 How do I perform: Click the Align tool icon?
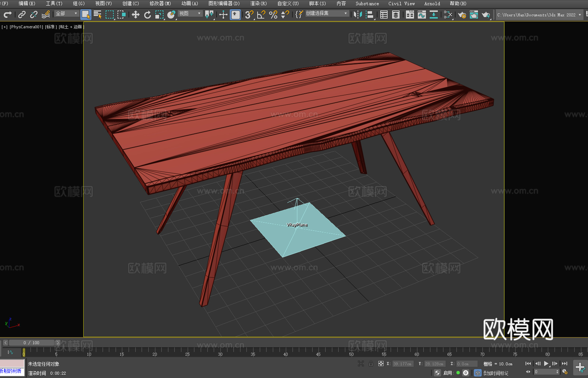(x=370, y=14)
